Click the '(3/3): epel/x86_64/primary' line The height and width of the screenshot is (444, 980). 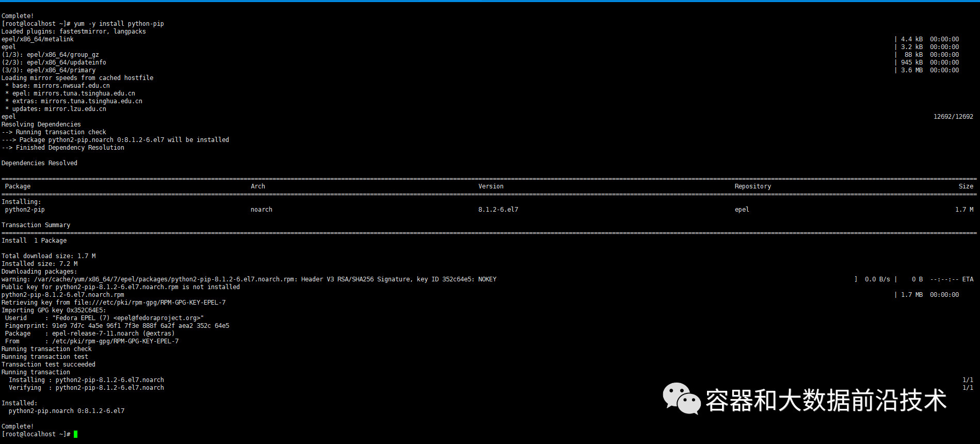coord(49,70)
